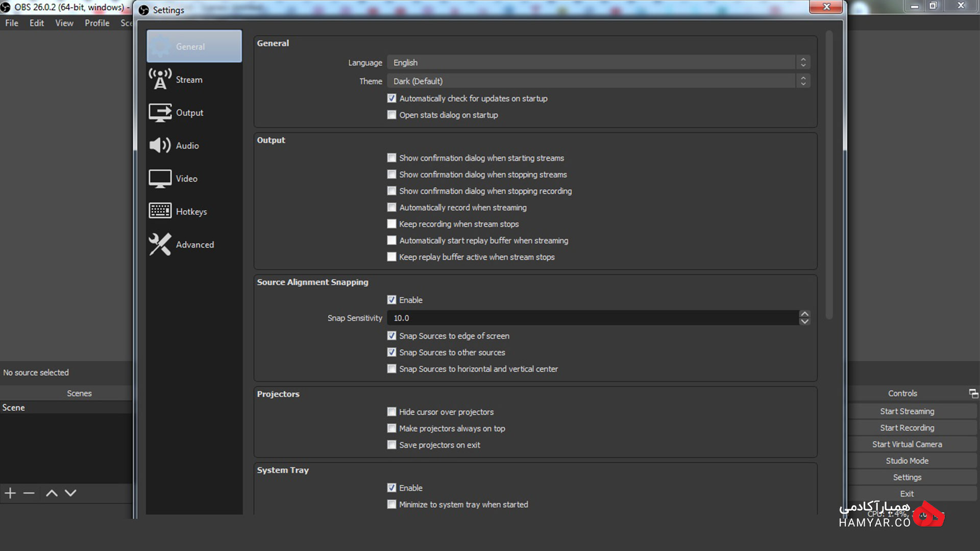This screenshot has height=551, width=980.
Task: Increase Snap Sensitivity with up arrow
Action: coord(805,314)
